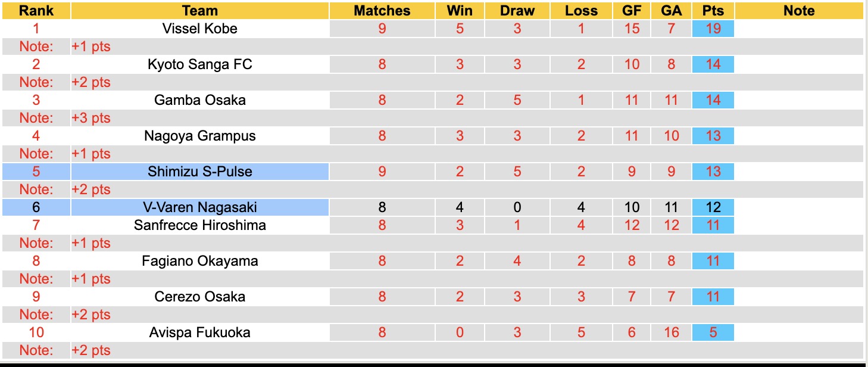This screenshot has height=367, width=868.
Task: Select the Win column header
Action: point(460,11)
